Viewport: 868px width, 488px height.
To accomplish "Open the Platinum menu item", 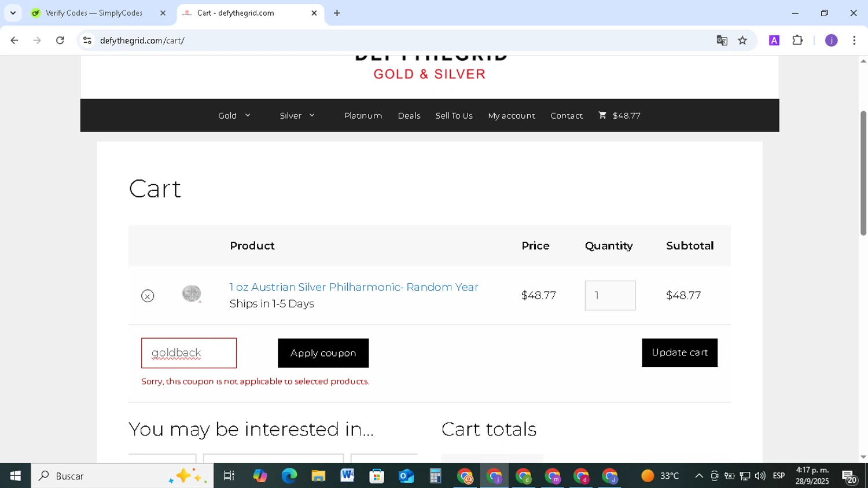I will click(363, 115).
